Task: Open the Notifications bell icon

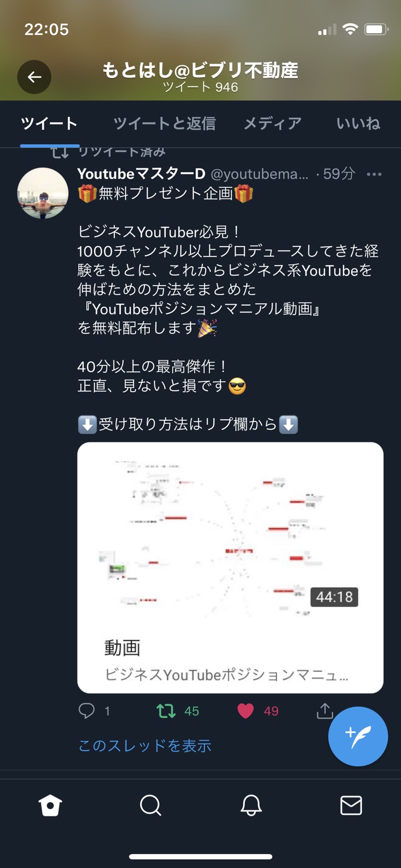Action: coord(251,805)
